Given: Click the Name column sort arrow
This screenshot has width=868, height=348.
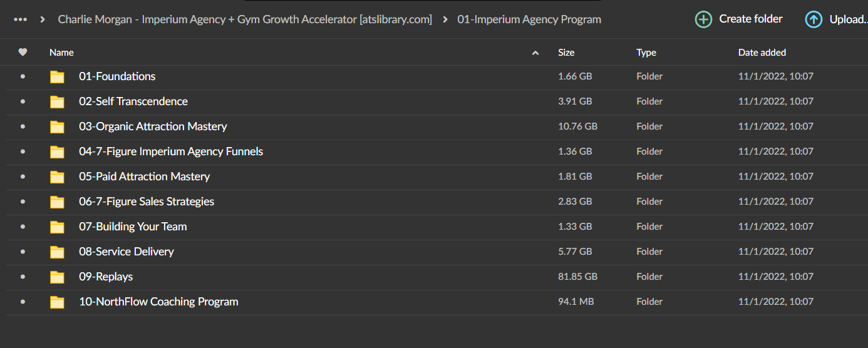Looking at the screenshot, I should coord(535,53).
